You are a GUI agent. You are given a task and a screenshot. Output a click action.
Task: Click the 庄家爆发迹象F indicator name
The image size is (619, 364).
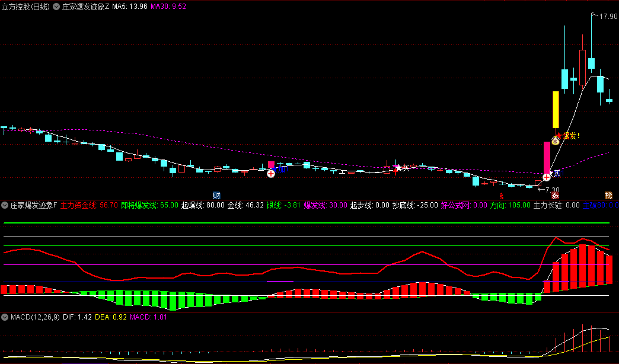coord(34,205)
